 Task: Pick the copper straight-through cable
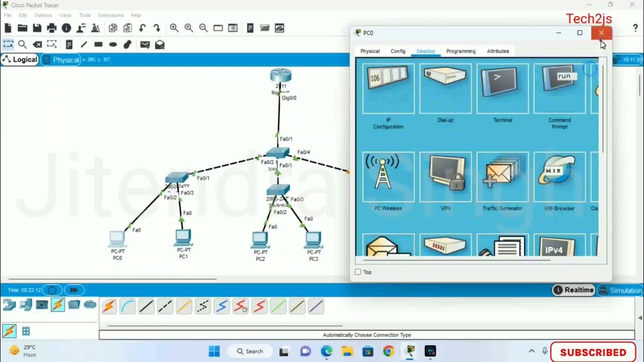point(146,306)
